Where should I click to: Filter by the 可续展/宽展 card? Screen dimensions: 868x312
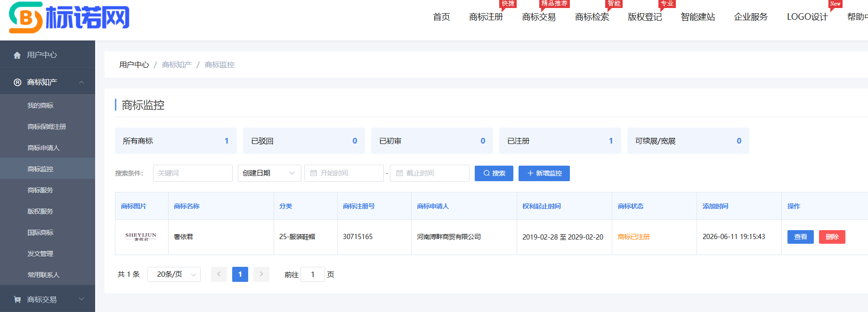[688, 141]
